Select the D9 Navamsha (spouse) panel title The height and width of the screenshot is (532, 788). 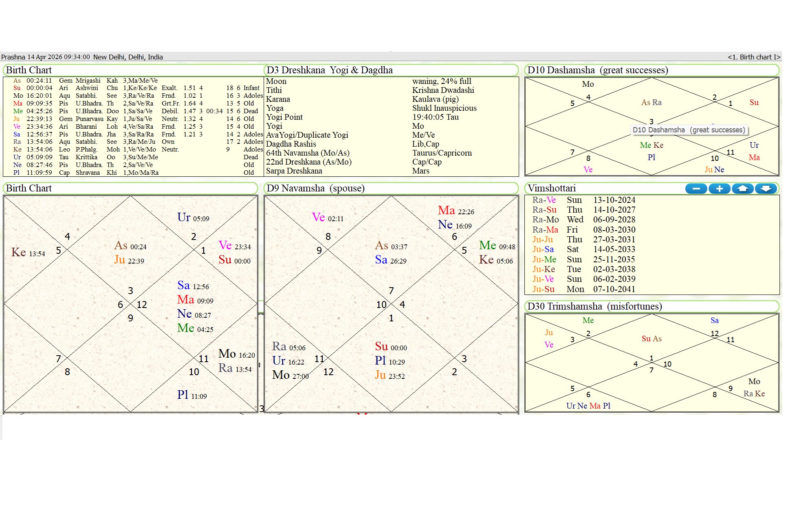click(315, 188)
